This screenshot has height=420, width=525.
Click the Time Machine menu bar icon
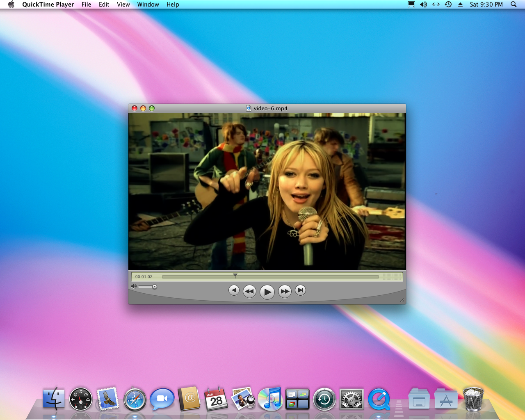point(448,5)
